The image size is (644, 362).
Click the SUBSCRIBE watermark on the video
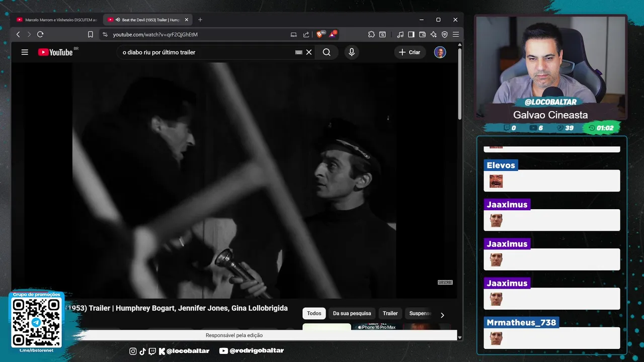click(445, 283)
